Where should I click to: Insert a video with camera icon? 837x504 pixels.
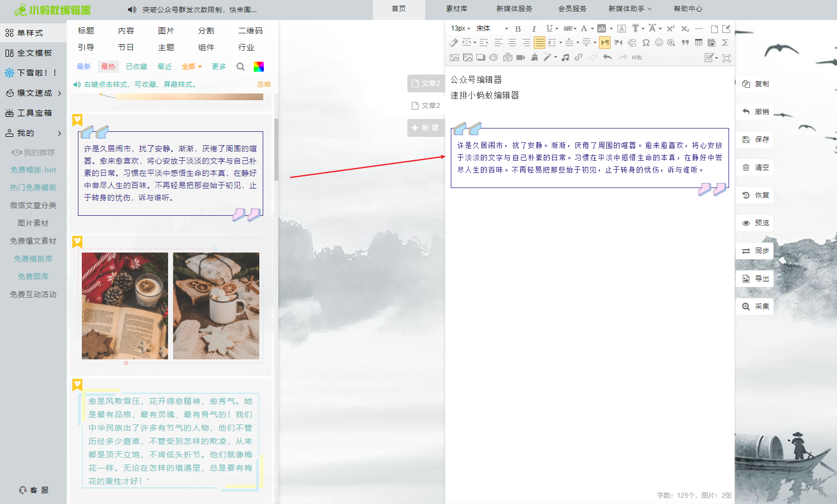click(x=520, y=57)
